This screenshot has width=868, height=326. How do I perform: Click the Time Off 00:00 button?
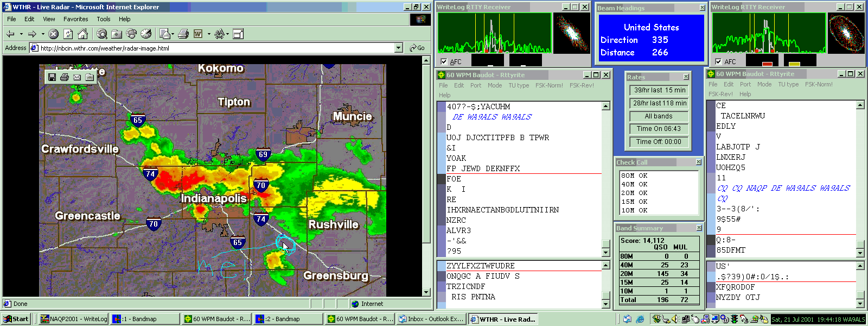coord(660,142)
